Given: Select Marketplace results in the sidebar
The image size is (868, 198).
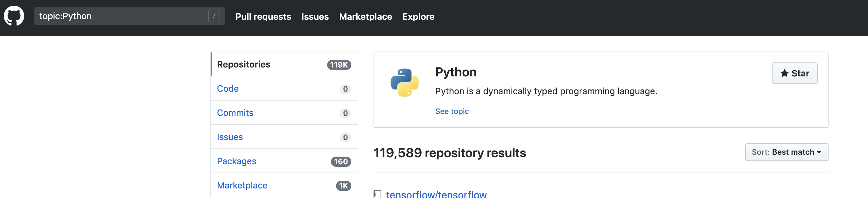Looking at the screenshot, I should [242, 186].
